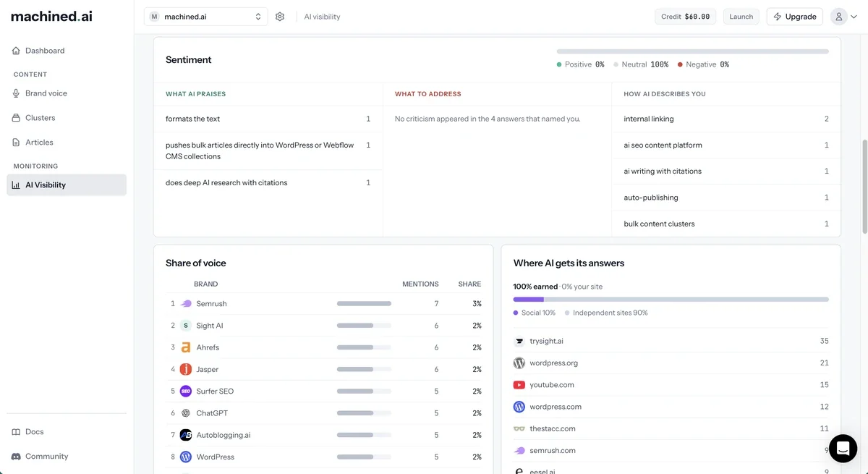Click the 'internal linking' description row
Viewport: 868px width, 474px height.
[726, 119]
